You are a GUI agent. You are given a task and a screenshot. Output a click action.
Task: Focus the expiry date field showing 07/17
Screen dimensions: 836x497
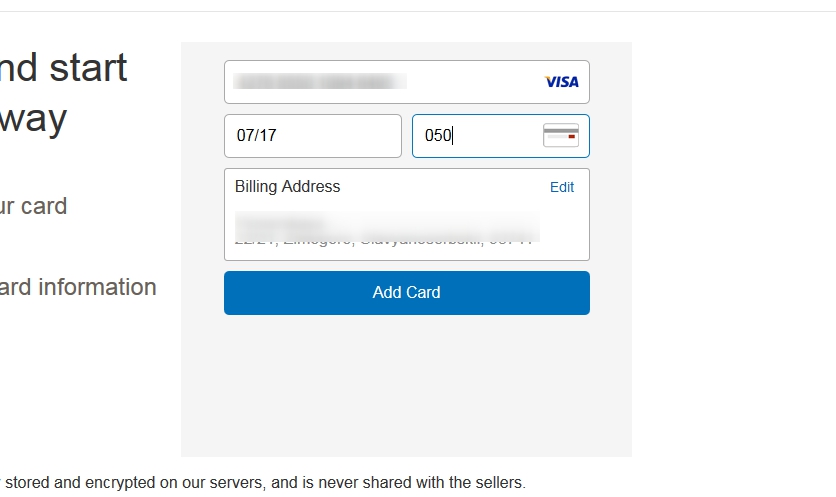click(x=312, y=136)
